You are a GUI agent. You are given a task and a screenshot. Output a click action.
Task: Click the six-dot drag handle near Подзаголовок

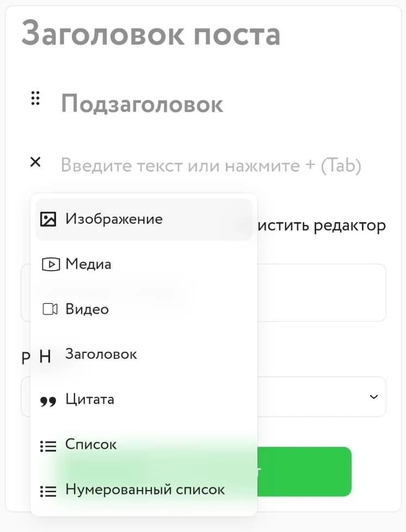coord(35,99)
